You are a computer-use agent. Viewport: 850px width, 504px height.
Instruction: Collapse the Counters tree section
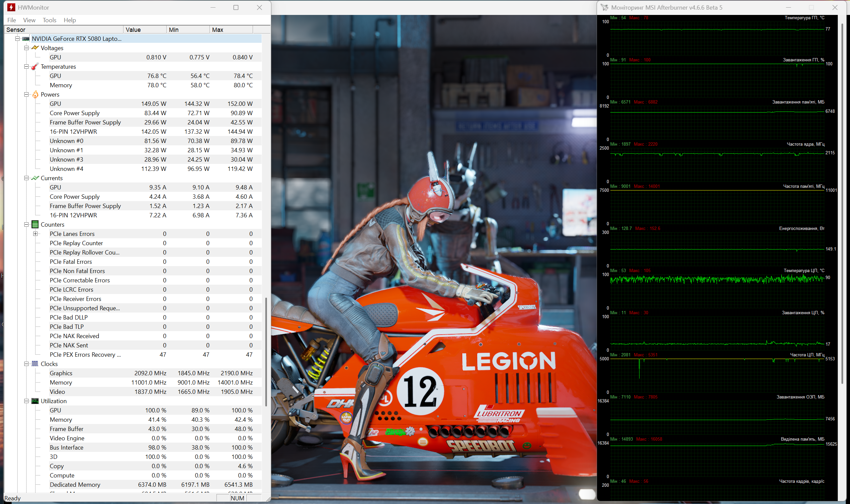click(26, 225)
